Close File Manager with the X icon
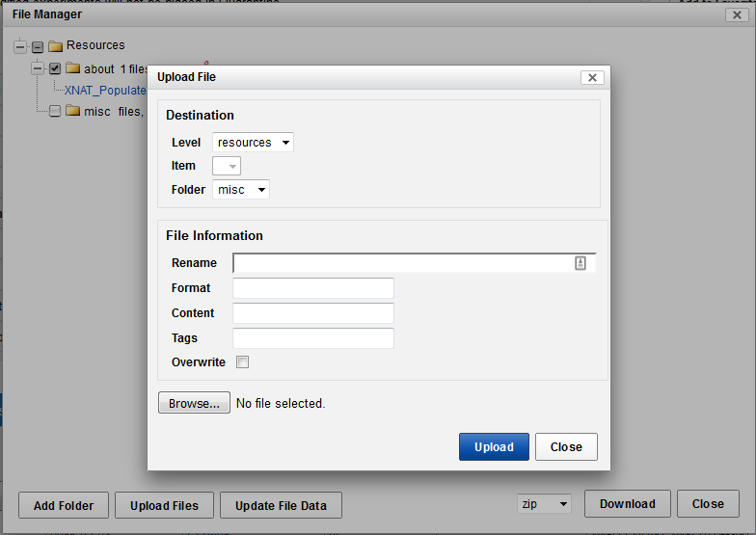 click(x=736, y=14)
